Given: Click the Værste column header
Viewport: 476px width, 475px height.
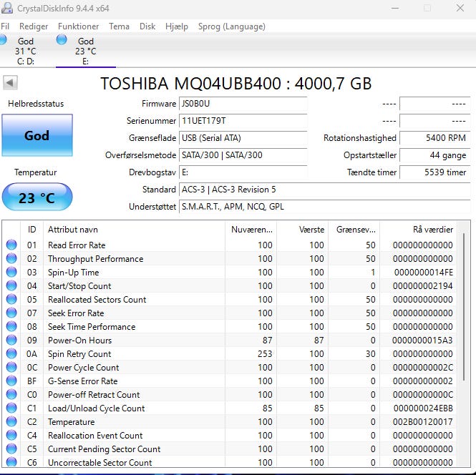Looking at the screenshot, I should pos(303,230).
